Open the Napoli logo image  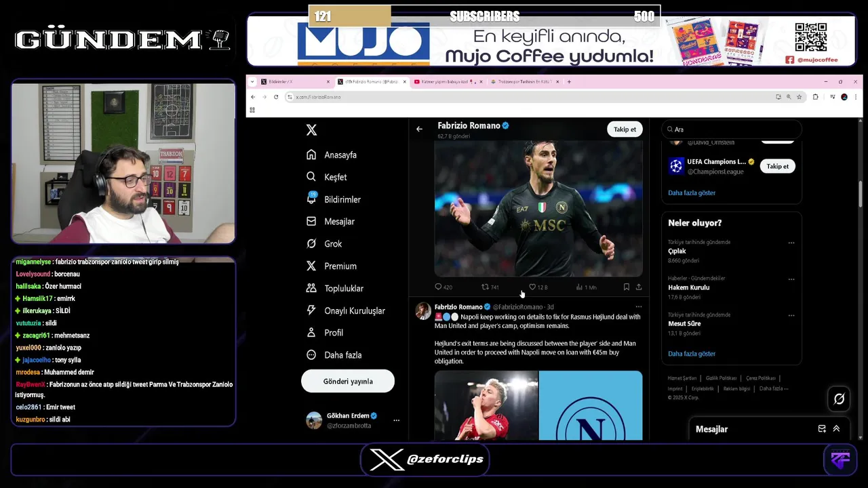pyautogui.click(x=591, y=405)
